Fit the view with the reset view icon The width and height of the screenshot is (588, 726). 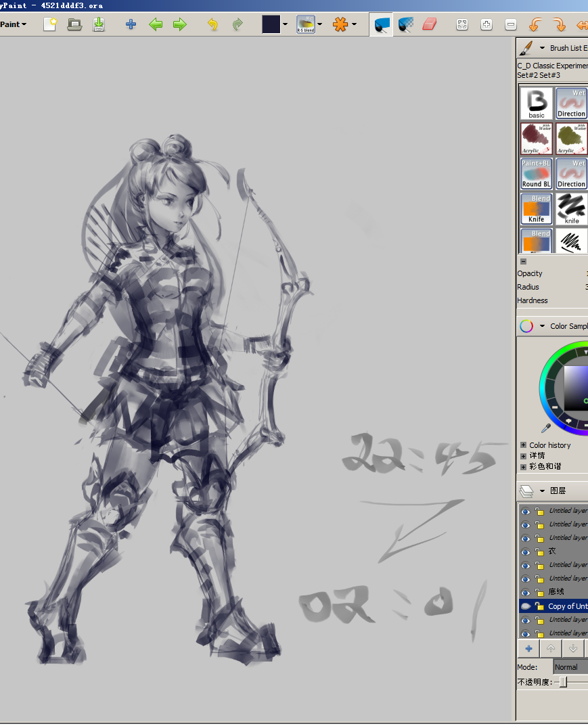pyautogui.click(x=462, y=24)
